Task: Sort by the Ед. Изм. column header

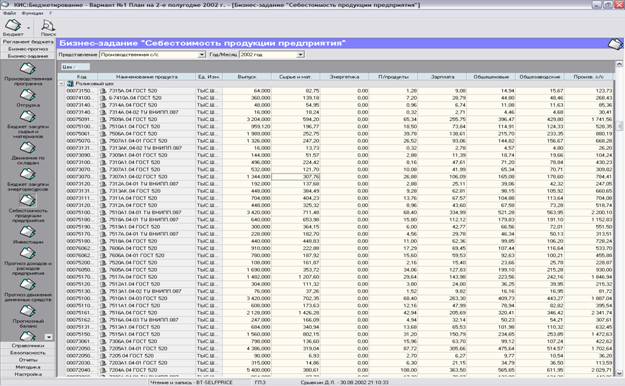Action: pyautogui.click(x=208, y=77)
